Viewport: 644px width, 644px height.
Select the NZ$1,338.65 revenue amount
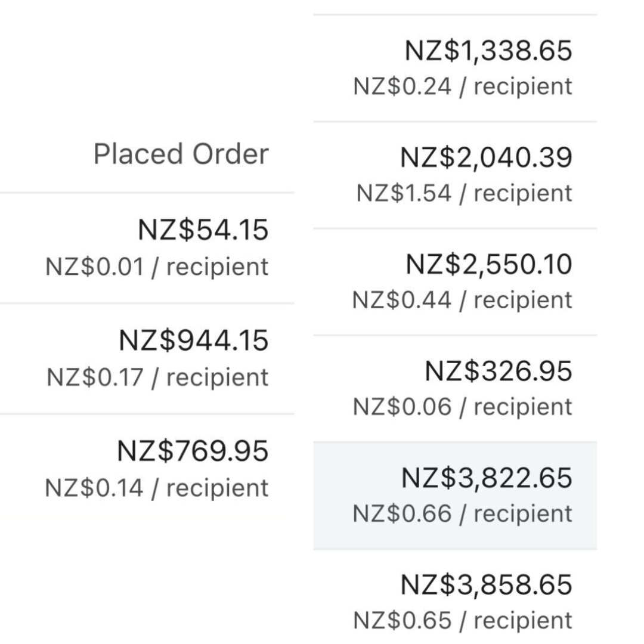click(x=488, y=50)
